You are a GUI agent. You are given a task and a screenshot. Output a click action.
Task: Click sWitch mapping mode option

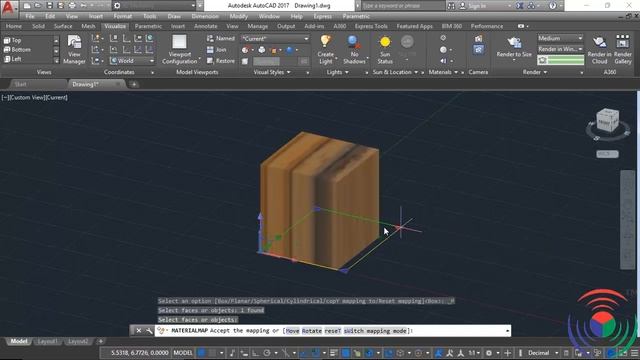point(376,331)
